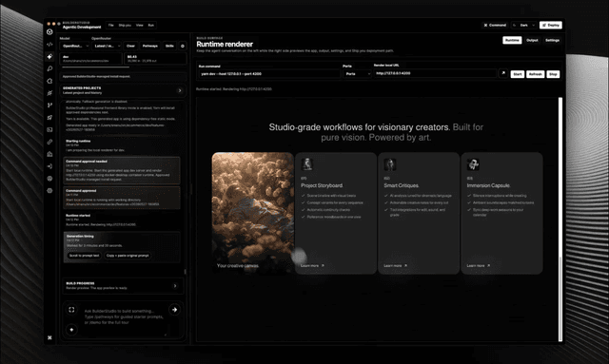
Task: Click the sparkle add icon below the expand icon
Action: [x=71, y=330]
